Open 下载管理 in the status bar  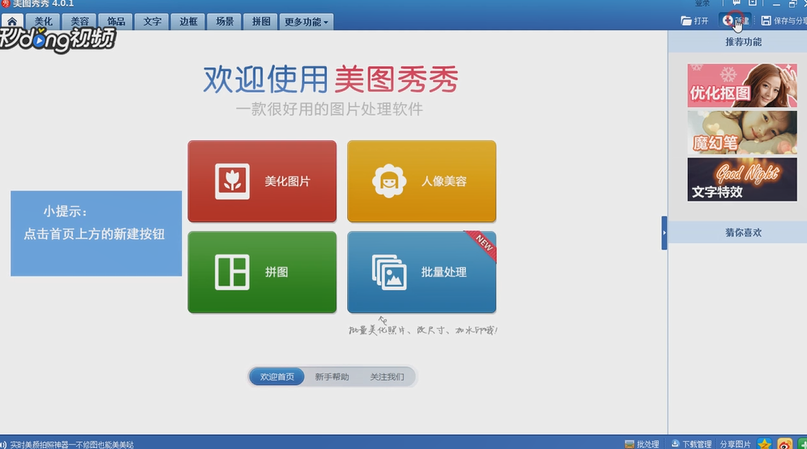click(x=691, y=444)
